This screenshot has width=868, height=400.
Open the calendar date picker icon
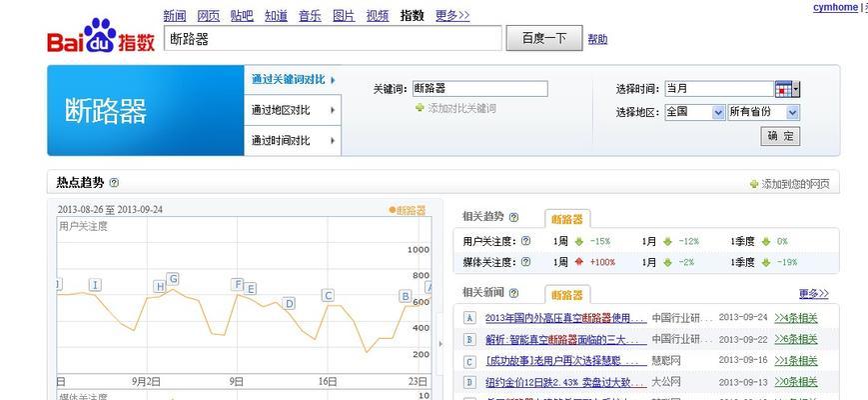click(x=783, y=89)
